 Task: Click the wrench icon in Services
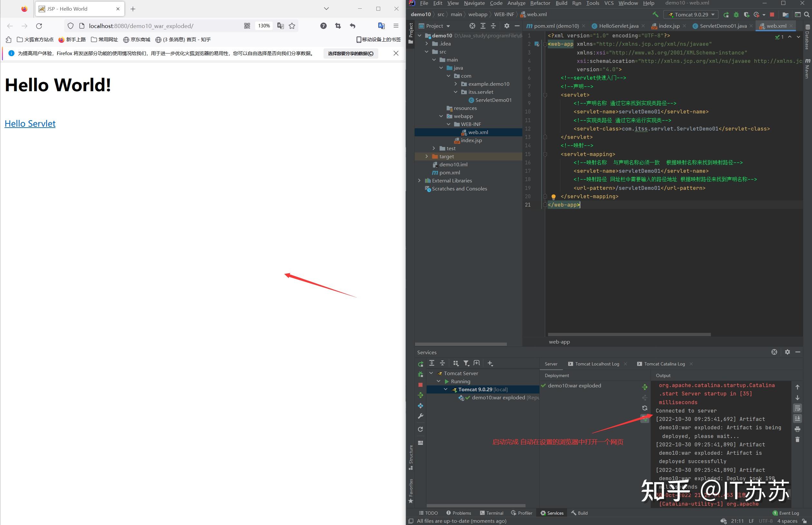420,416
